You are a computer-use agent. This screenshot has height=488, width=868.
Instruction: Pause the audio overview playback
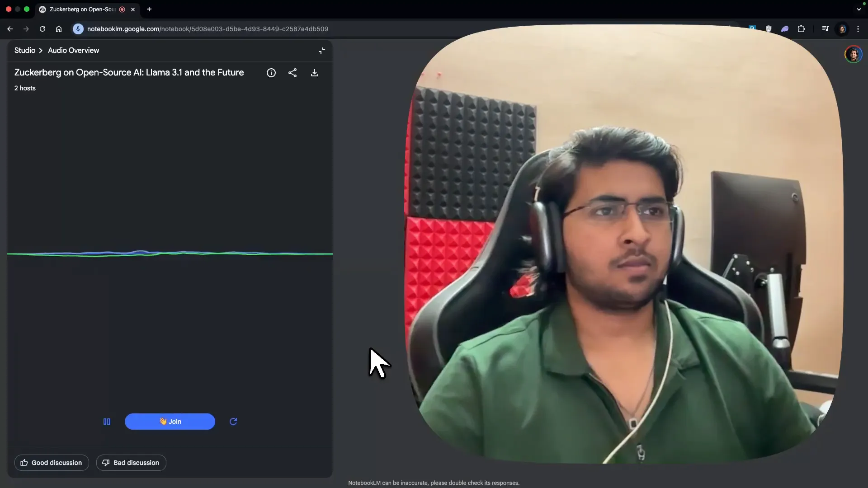point(107,422)
